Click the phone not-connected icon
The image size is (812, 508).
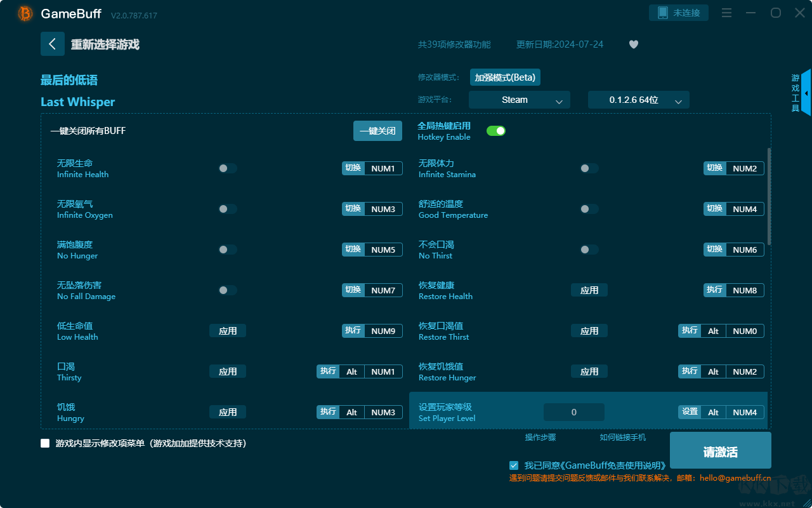[x=663, y=13]
